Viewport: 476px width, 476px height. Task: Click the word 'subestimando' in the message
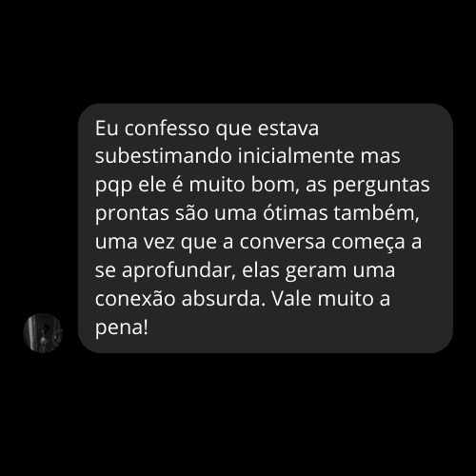pyautogui.click(x=164, y=156)
